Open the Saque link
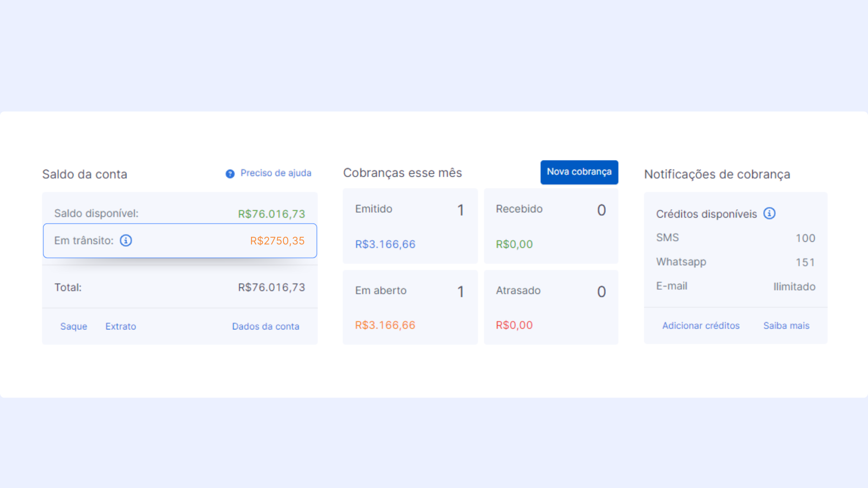 tap(74, 326)
